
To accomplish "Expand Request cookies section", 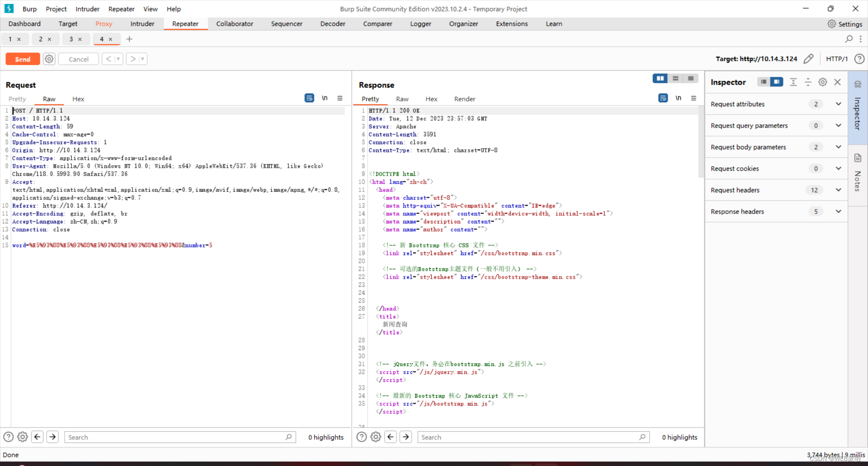I will (776, 169).
